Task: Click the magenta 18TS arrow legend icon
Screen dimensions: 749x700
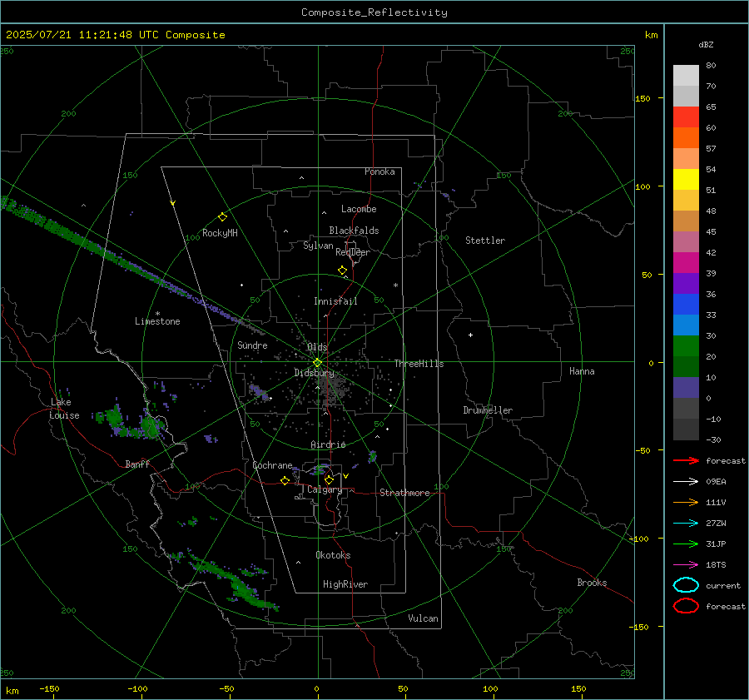Action: (x=686, y=565)
